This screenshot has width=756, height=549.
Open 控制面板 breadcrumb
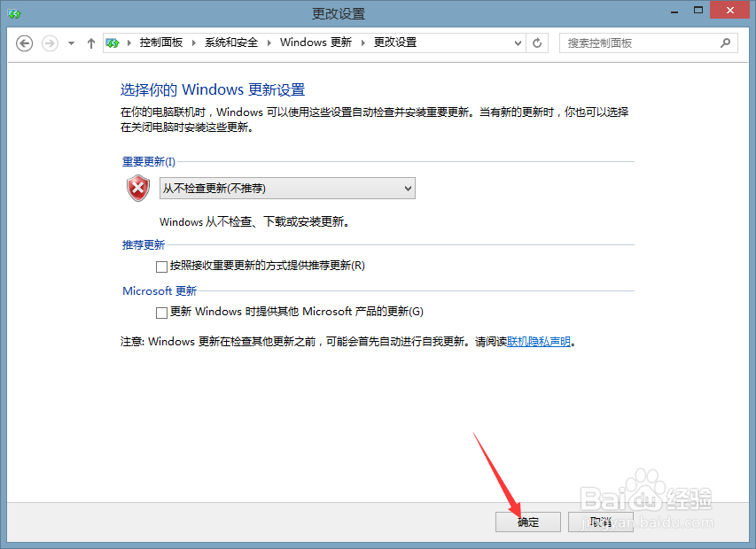(x=161, y=43)
